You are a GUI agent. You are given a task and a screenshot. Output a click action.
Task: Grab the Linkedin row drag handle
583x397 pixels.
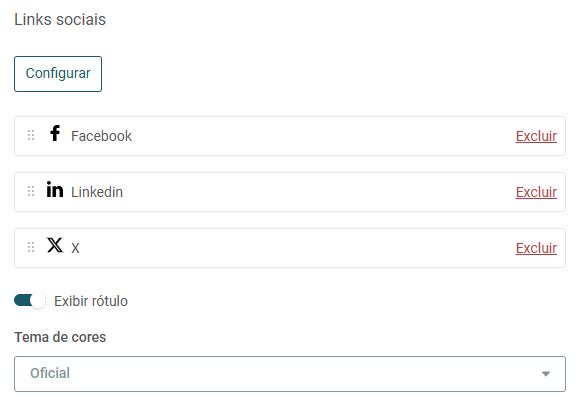tap(31, 191)
